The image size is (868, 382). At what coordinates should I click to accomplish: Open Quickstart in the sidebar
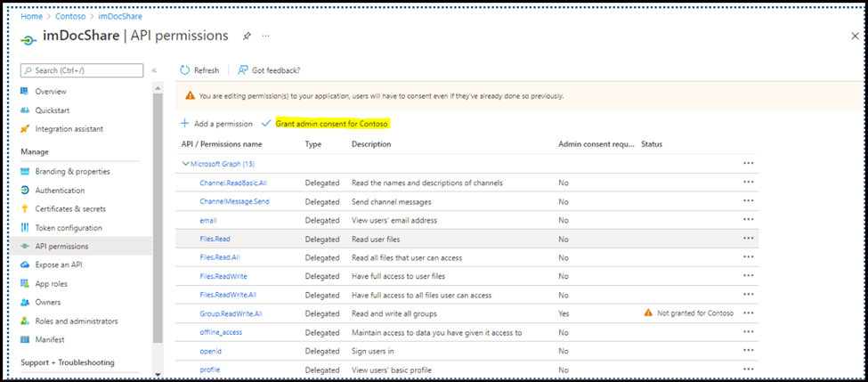click(x=52, y=110)
